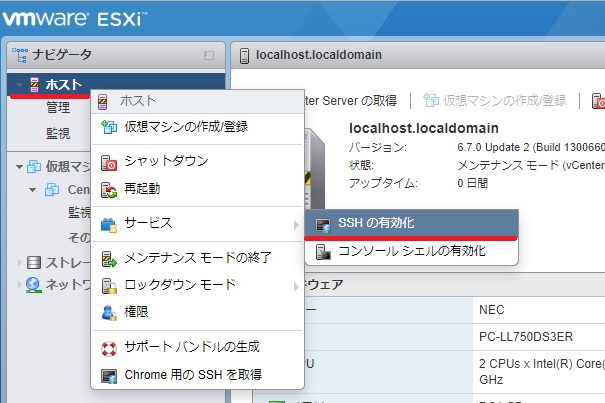Open the 管理 item under host
Screen dimensions: 605x403
(58, 107)
